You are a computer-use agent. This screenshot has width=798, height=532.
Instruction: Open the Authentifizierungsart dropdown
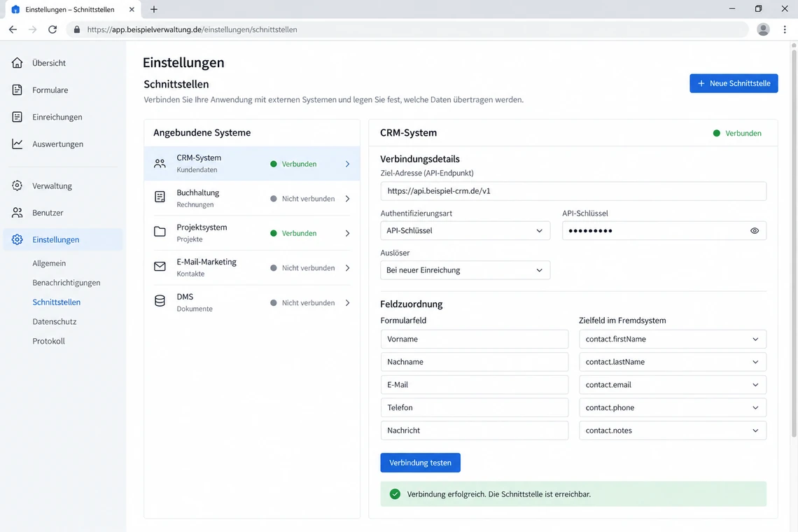pos(465,230)
